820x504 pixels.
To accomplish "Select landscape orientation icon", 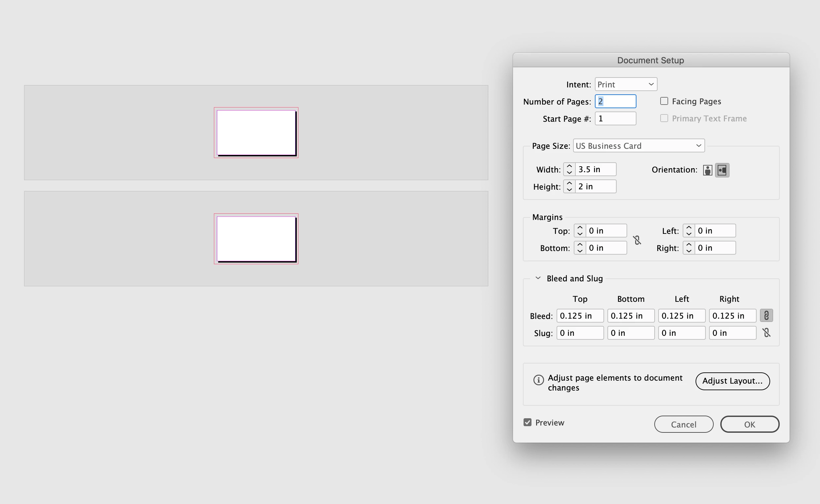I will coord(722,170).
